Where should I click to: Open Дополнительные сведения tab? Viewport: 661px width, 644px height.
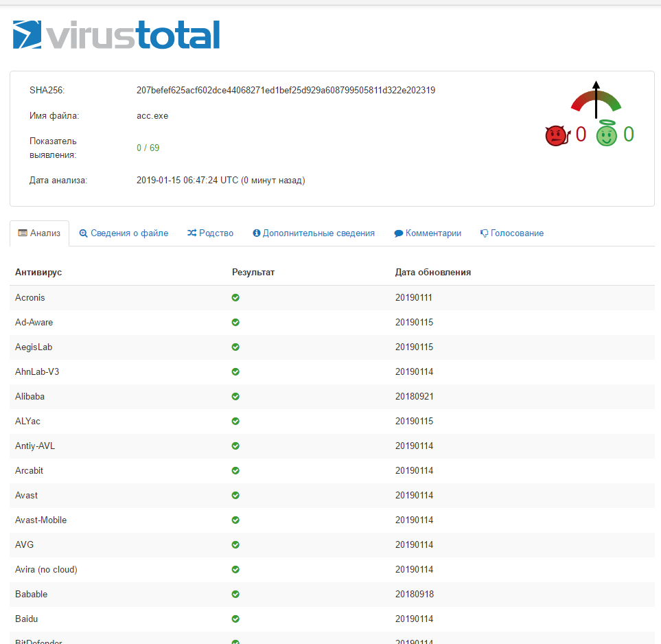click(x=314, y=233)
